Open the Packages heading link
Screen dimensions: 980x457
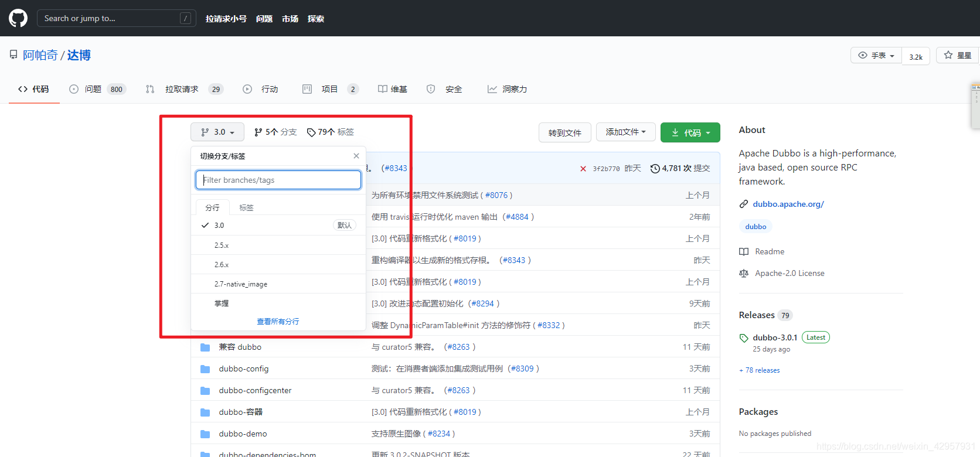758,412
